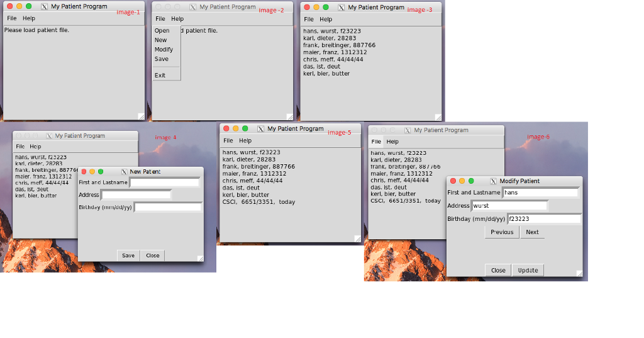The width and height of the screenshot is (644, 338).
Task: Click Birthday field in New Patient dialog
Action: pos(169,207)
